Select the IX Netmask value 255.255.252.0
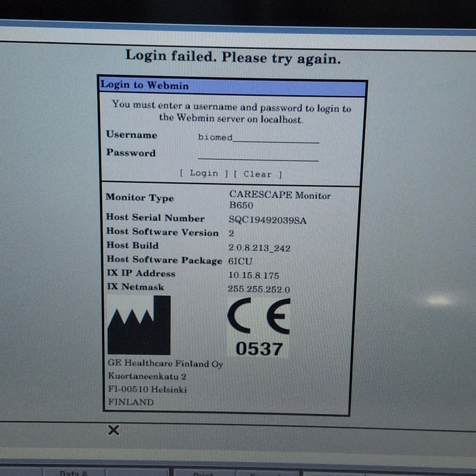476x476 pixels. click(259, 289)
